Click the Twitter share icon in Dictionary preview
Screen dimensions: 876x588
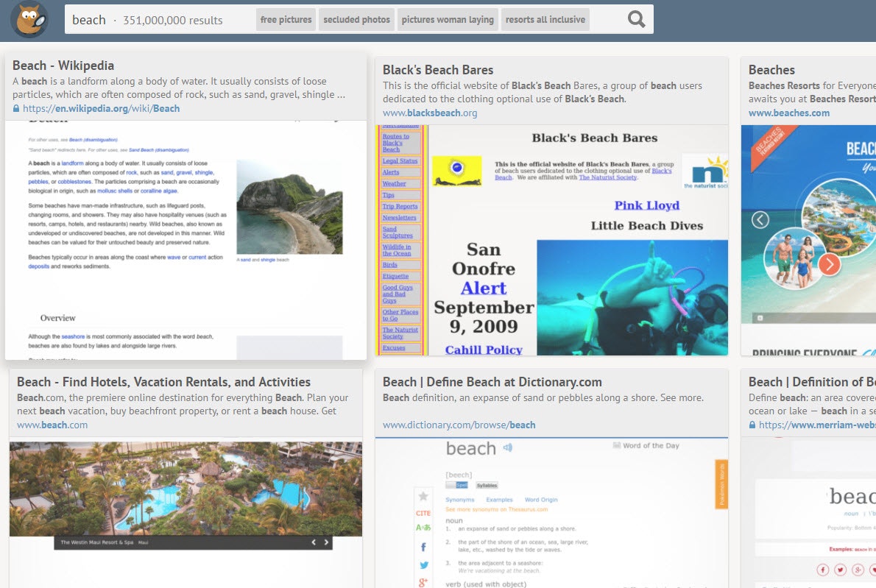pyautogui.click(x=423, y=565)
